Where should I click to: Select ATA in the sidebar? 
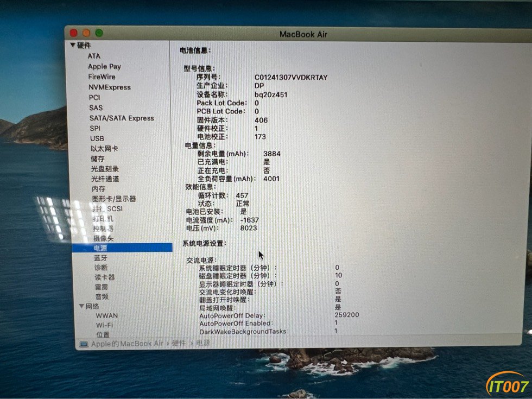coord(94,56)
